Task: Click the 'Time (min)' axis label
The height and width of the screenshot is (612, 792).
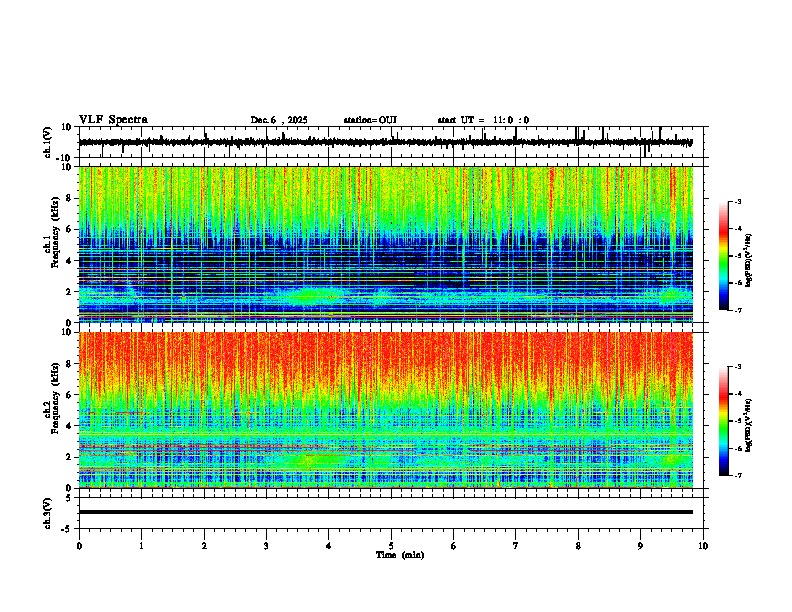Action: tap(400, 555)
